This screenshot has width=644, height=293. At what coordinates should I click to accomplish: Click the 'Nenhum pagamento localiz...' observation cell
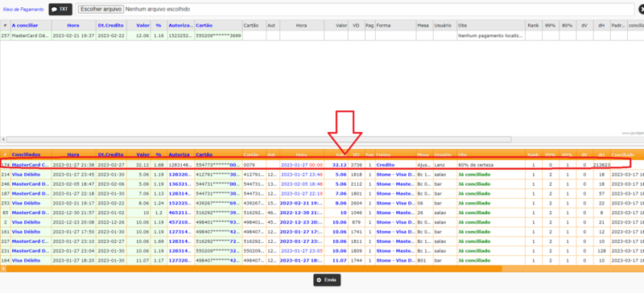click(x=490, y=35)
